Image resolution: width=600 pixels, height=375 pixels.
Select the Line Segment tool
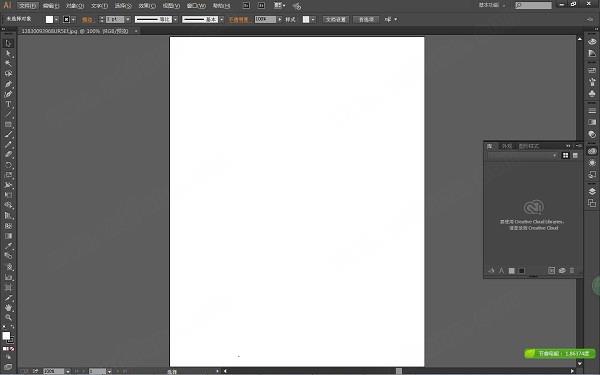[8, 114]
